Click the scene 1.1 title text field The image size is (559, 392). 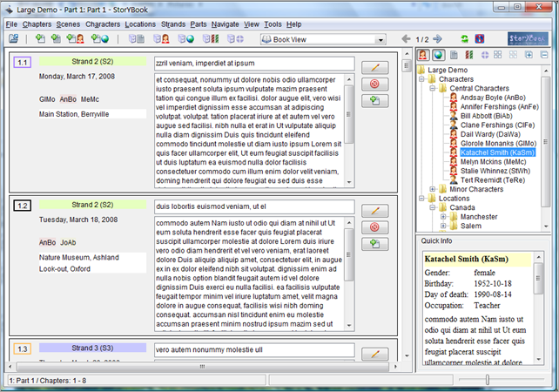coord(253,64)
